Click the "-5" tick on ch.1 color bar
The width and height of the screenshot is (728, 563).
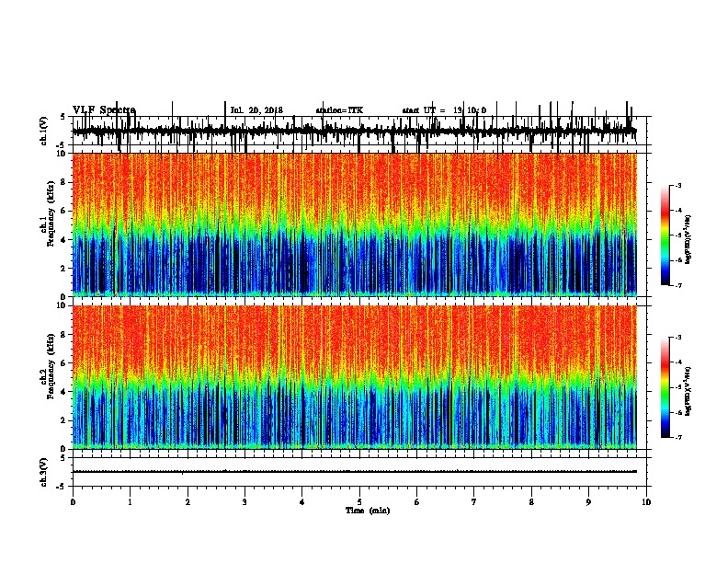coord(677,236)
